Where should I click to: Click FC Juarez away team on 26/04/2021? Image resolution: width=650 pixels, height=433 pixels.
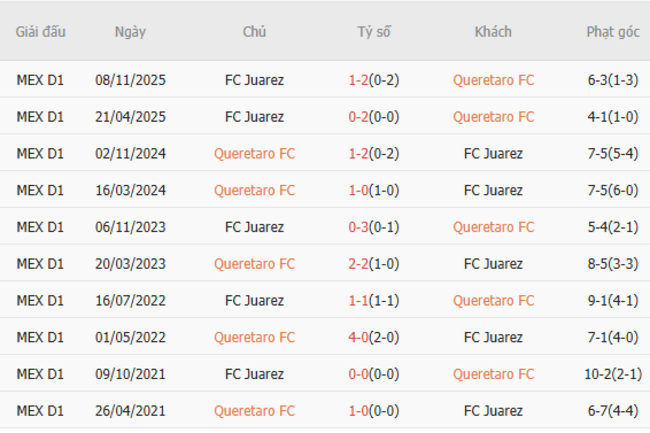(493, 410)
